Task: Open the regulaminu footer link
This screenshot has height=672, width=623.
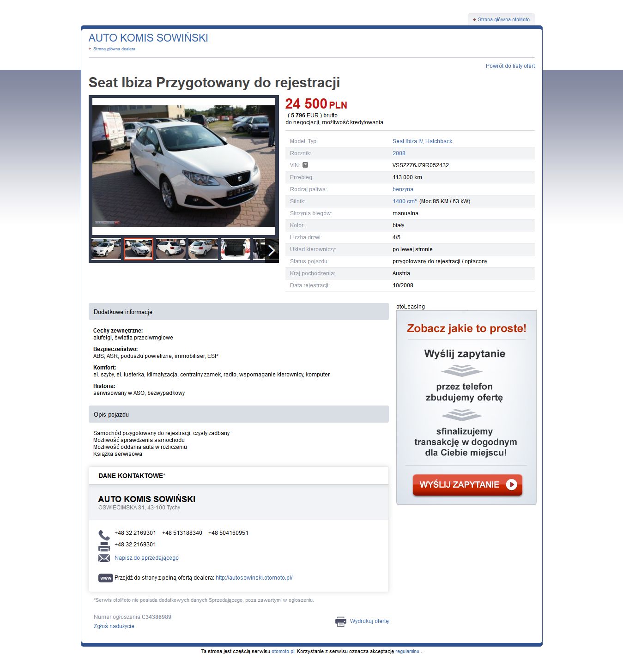Action: point(407,652)
